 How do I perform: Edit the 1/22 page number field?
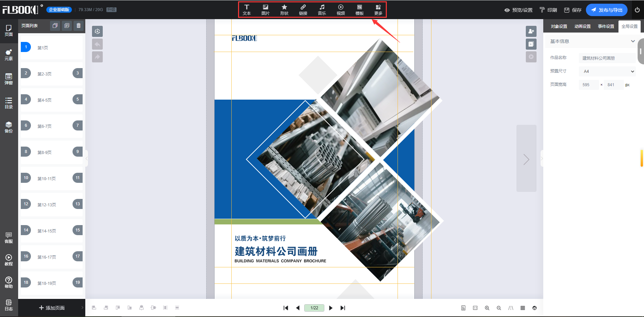pos(314,308)
